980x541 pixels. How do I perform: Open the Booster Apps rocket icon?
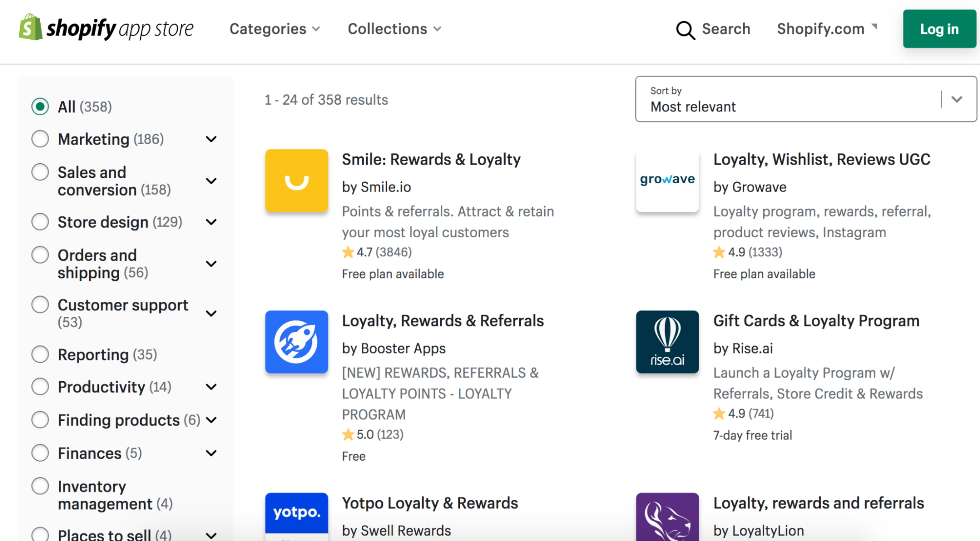click(296, 342)
